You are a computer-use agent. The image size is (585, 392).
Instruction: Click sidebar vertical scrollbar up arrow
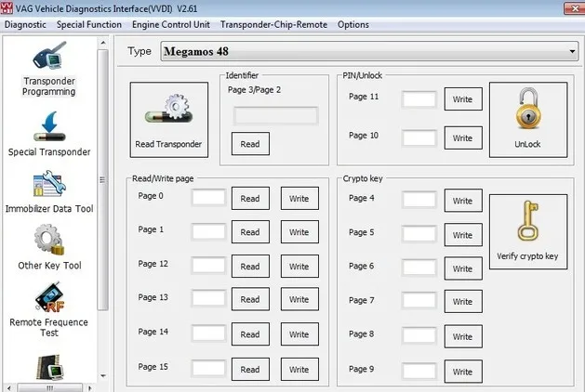103,44
